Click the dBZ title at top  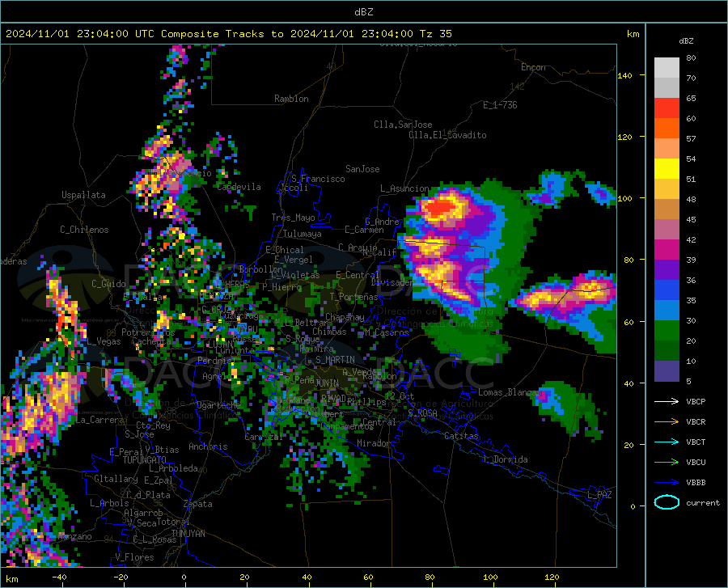363,12
